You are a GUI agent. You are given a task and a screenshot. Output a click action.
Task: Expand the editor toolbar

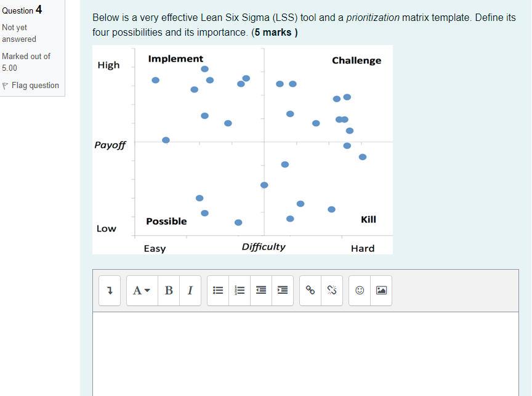point(109,290)
